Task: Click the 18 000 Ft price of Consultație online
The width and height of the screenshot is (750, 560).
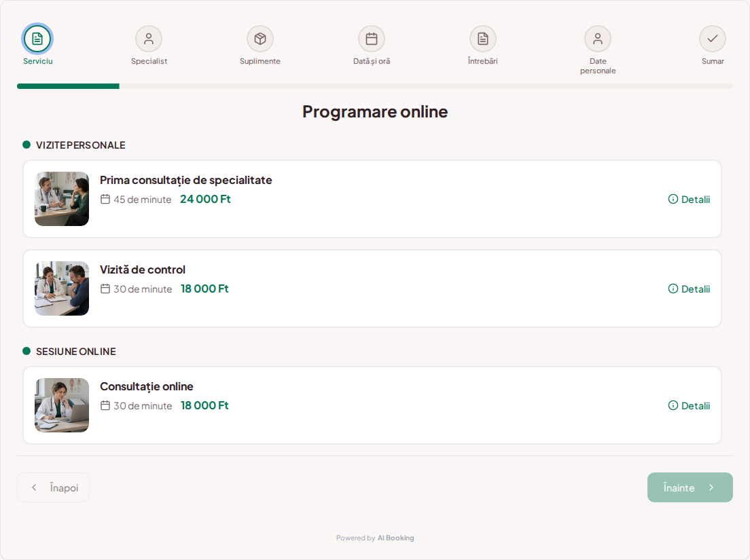Action: 204,406
